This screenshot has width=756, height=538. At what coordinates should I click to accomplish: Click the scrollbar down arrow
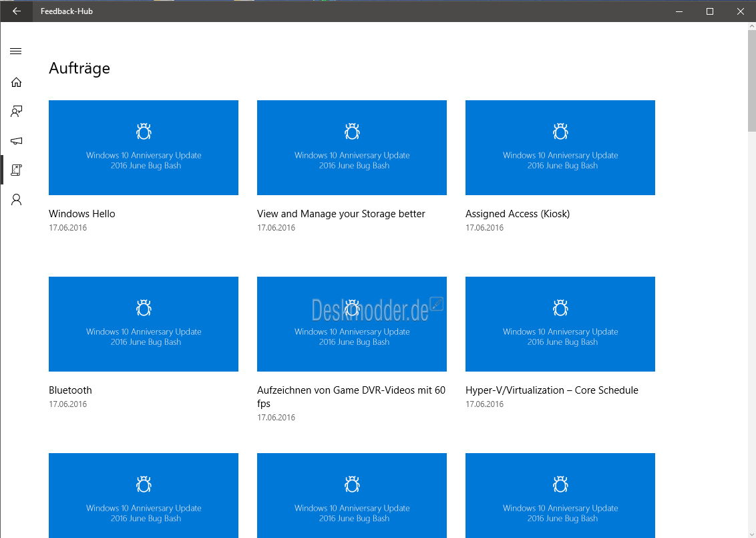(x=752, y=534)
